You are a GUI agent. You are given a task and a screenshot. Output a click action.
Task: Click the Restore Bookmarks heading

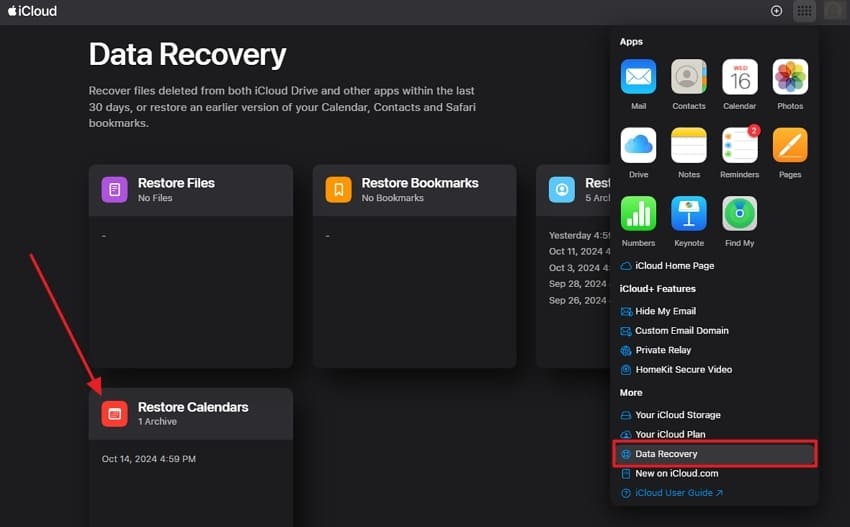420,183
